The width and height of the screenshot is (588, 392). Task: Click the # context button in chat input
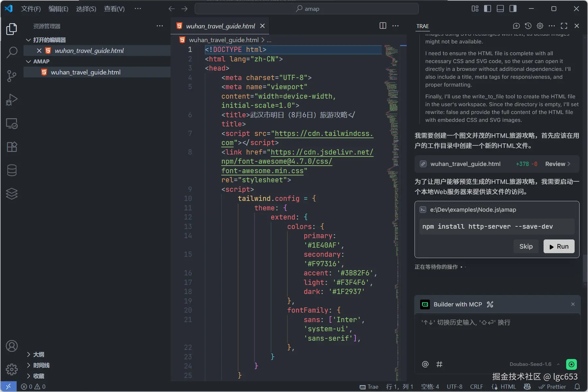coord(439,364)
